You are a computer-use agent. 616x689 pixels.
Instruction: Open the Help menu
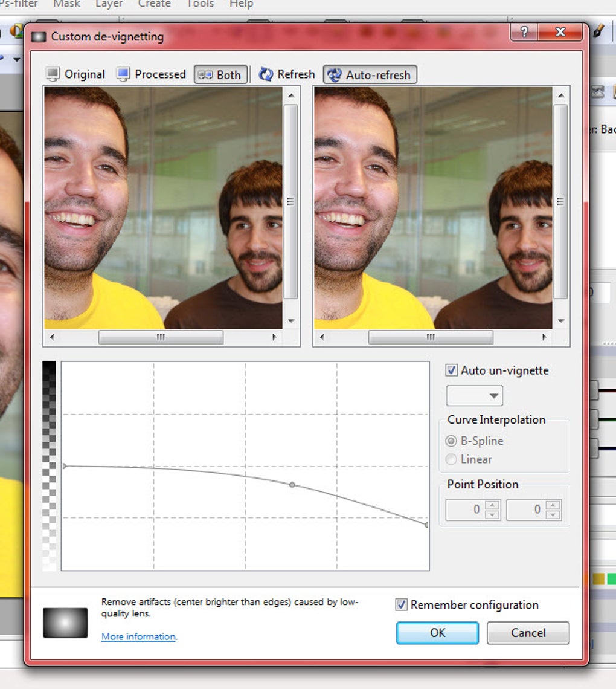click(242, 4)
